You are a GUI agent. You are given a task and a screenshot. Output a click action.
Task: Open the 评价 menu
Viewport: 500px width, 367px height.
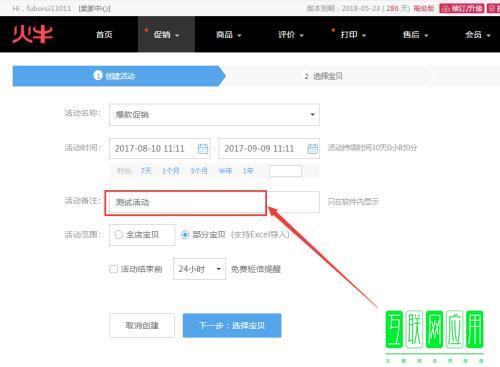click(x=291, y=34)
